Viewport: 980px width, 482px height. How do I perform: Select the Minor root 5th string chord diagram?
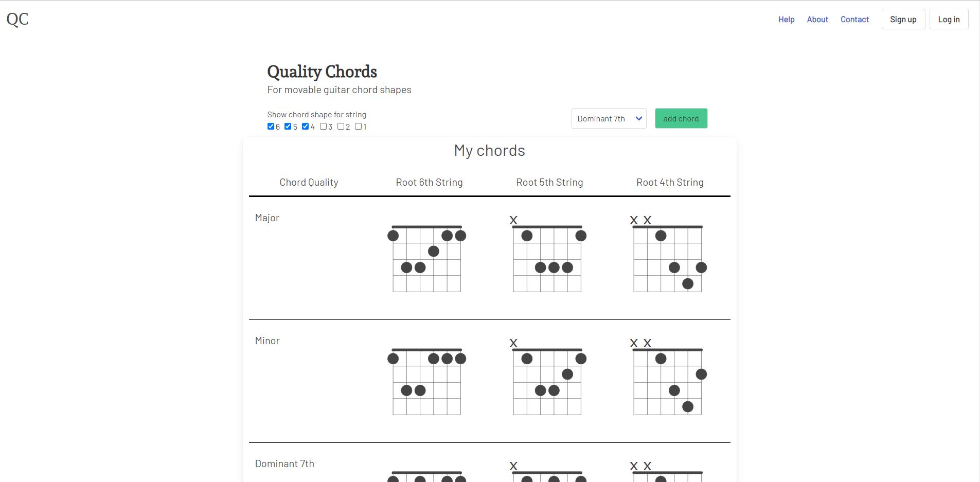coord(547,377)
